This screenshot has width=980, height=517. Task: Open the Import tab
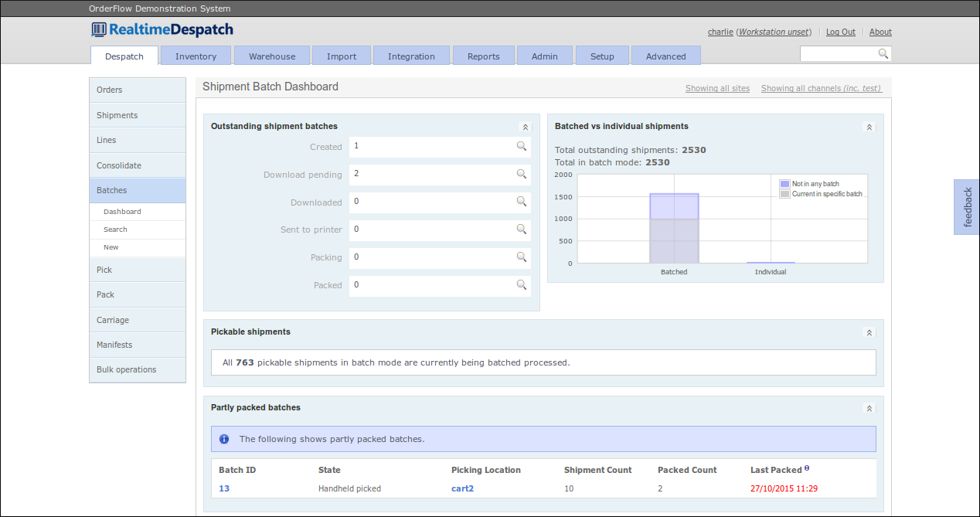[x=342, y=56]
